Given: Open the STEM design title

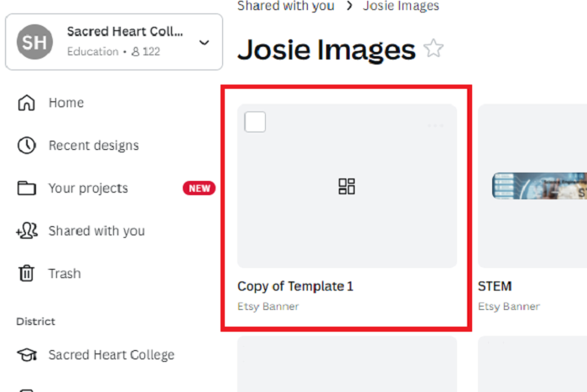Looking at the screenshot, I should tap(495, 286).
